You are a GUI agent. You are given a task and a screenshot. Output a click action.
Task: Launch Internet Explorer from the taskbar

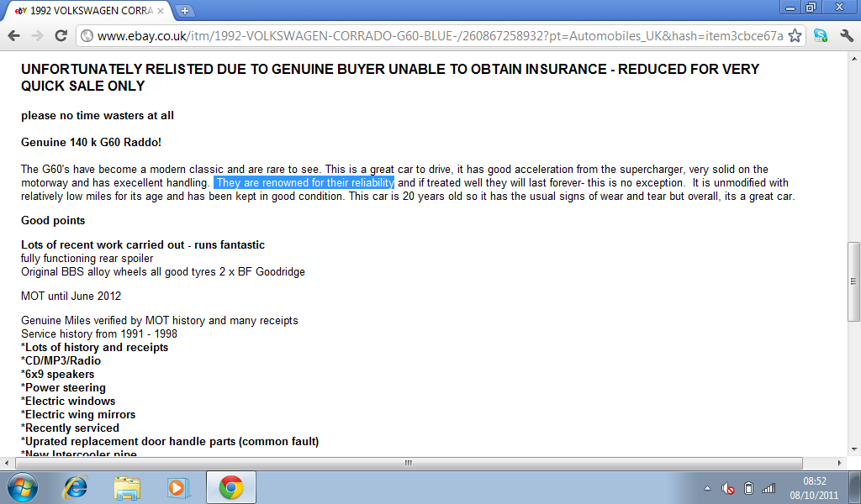[x=77, y=487]
